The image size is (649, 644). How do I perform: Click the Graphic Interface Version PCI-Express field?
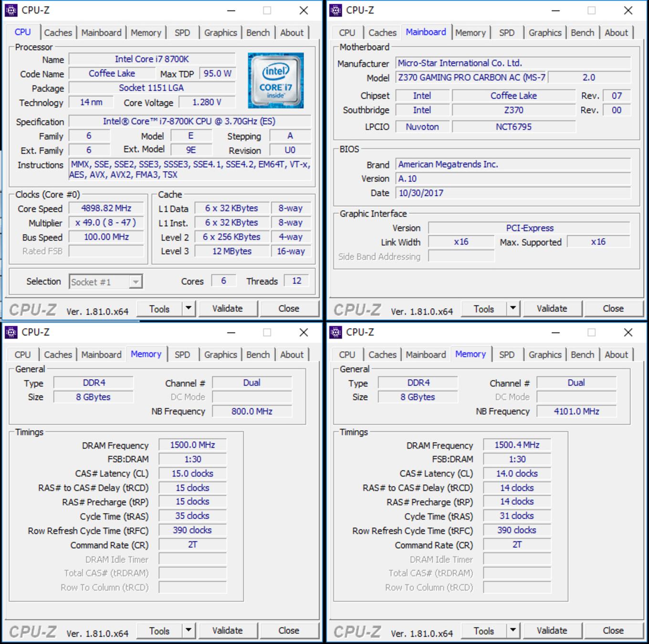point(529,228)
